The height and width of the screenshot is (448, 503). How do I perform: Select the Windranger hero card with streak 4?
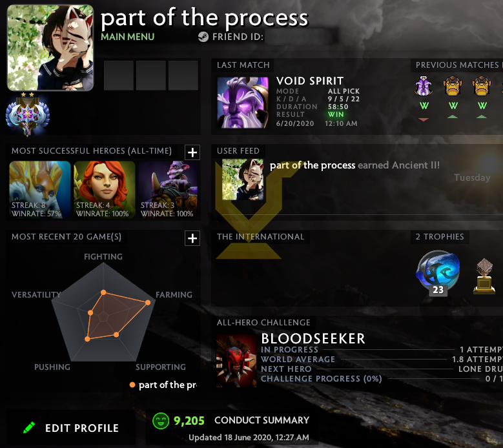pyautogui.click(x=105, y=190)
